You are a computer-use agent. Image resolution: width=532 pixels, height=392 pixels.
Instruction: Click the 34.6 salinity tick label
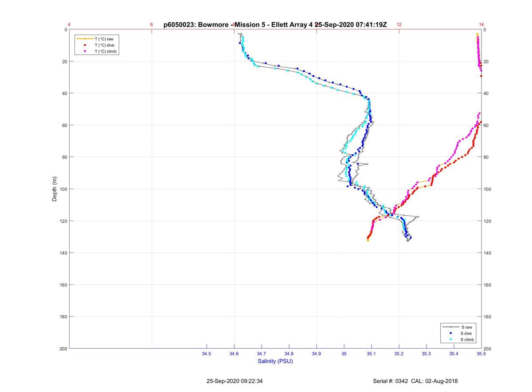tap(234, 354)
